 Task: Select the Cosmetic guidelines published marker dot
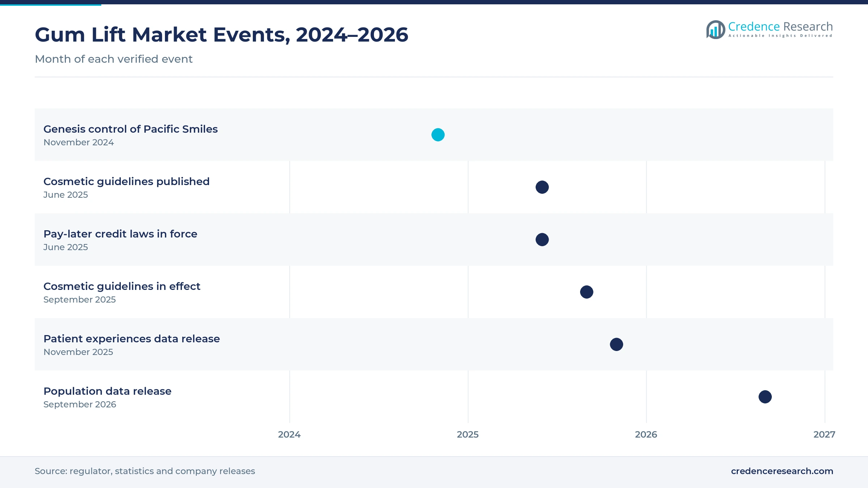[542, 187]
